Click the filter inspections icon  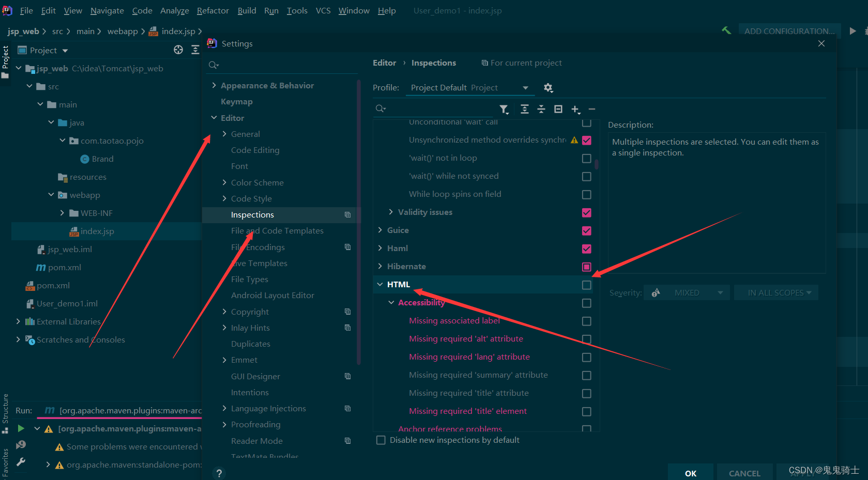[504, 109]
